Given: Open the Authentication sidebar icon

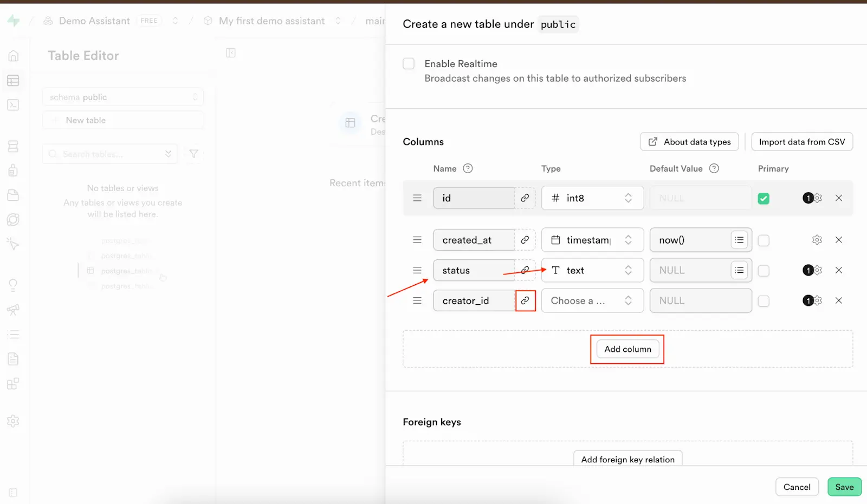Looking at the screenshot, I should pyautogui.click(x=13, y=170).
